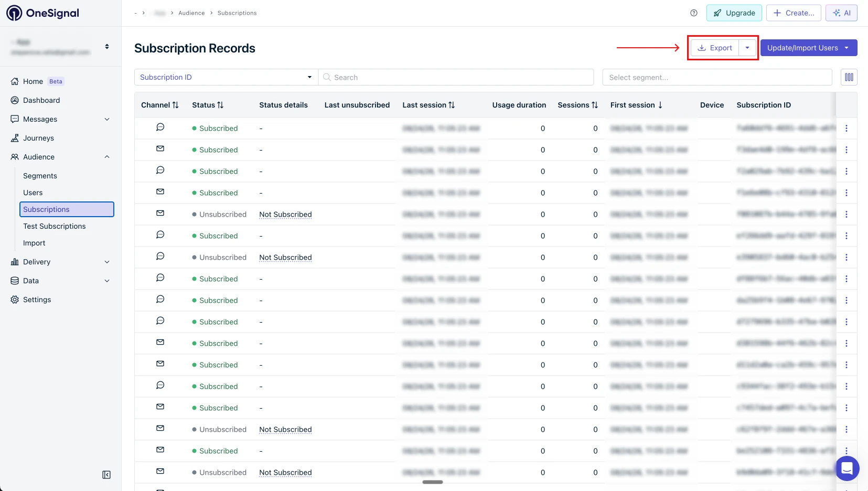Click Status details column header
Viewport: 868px width, 491px height.
point(283,105)
